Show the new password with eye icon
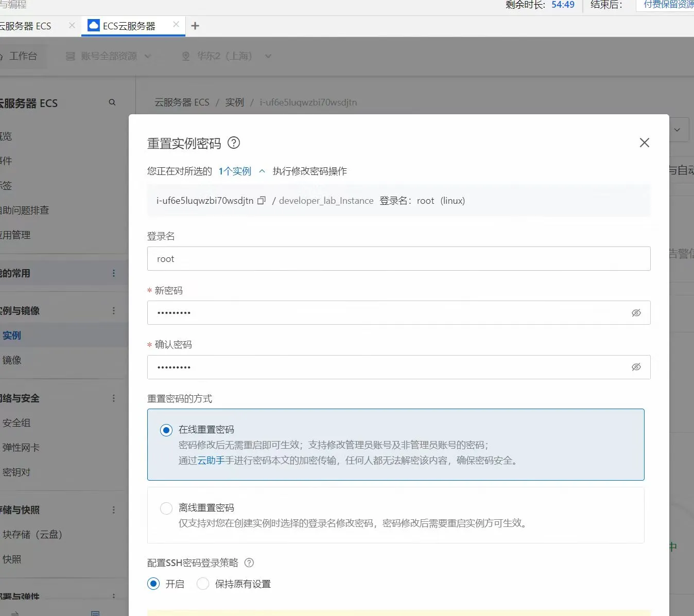 click(x=636, y=313)
